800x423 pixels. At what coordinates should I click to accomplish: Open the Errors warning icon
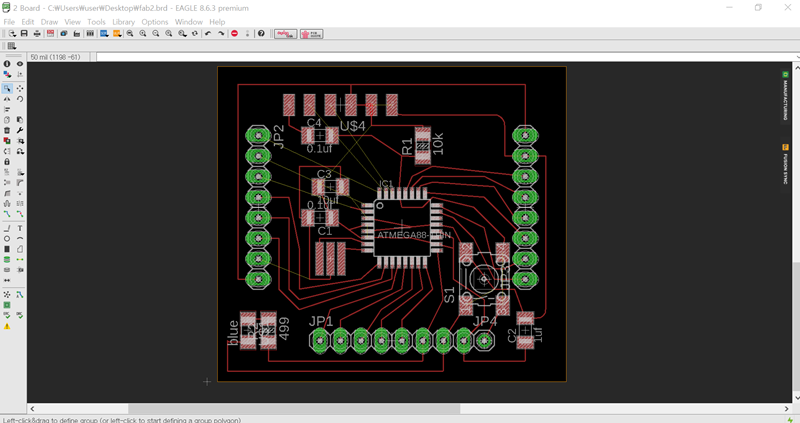pos(7,326)
